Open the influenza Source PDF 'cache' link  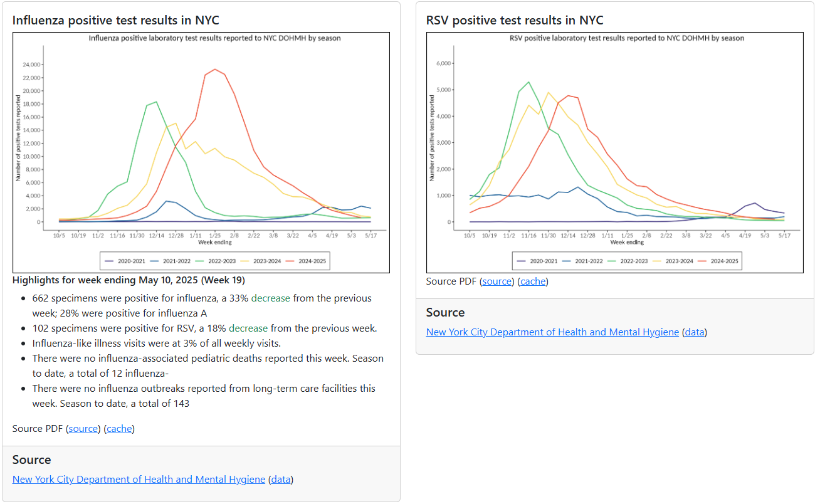pos(119,429)
